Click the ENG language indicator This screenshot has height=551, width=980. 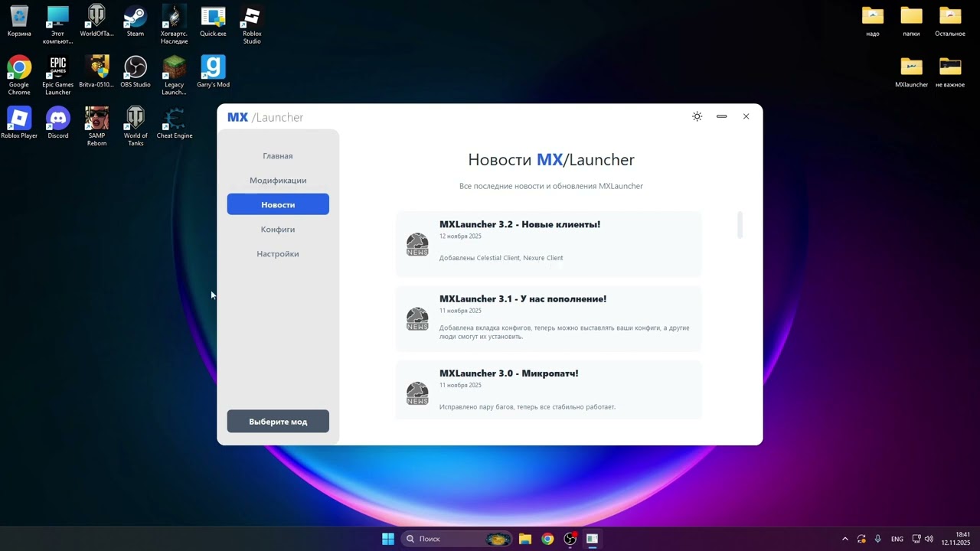click(897, 539)
